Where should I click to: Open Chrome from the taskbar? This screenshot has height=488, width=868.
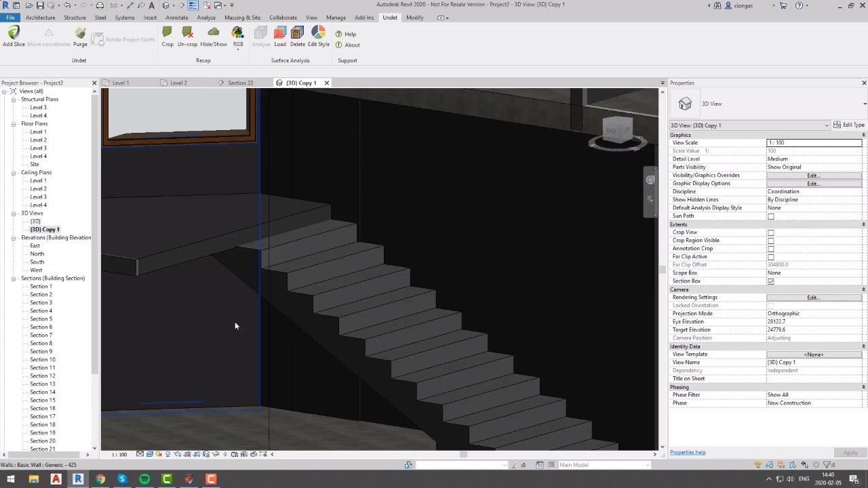[100, 479]
